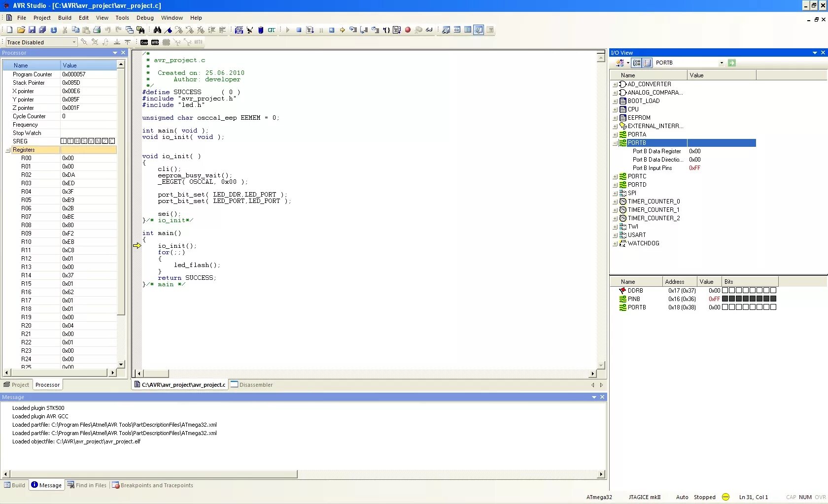828x504 pixels.
Task: Expand the AD_CONVERTER node
Action: point(615,85)
